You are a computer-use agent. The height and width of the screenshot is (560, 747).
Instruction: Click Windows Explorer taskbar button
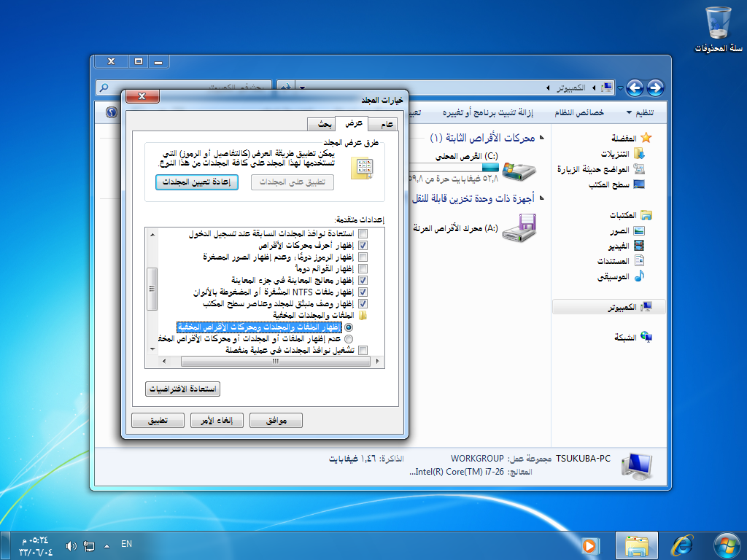[636, 545]
